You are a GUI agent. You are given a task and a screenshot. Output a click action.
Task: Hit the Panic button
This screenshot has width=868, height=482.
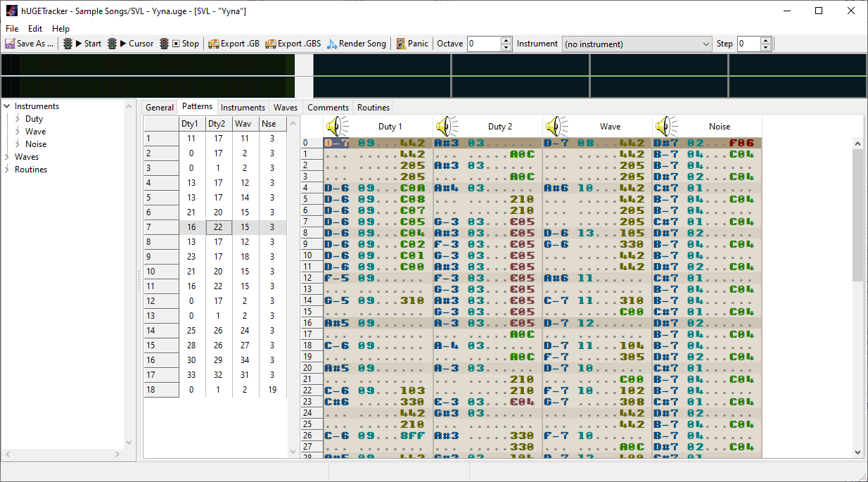pos(412,44)
